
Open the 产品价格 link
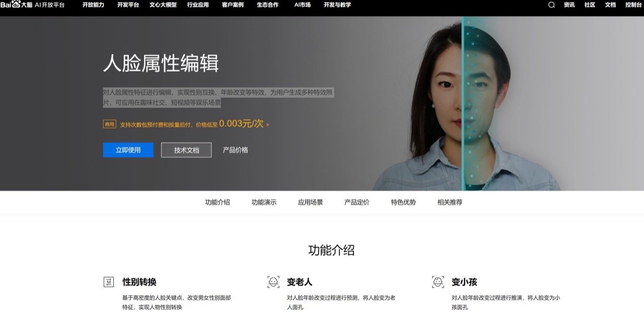tap(235, 150)
